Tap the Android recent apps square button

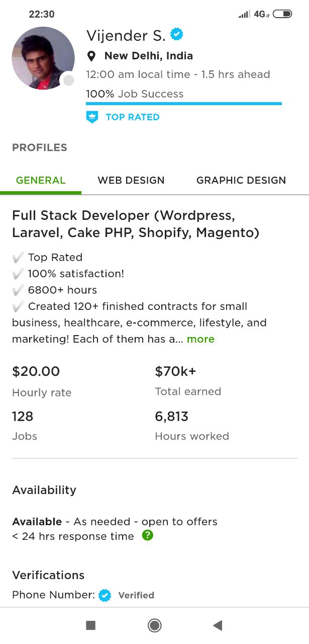click(x=91, y=625)
